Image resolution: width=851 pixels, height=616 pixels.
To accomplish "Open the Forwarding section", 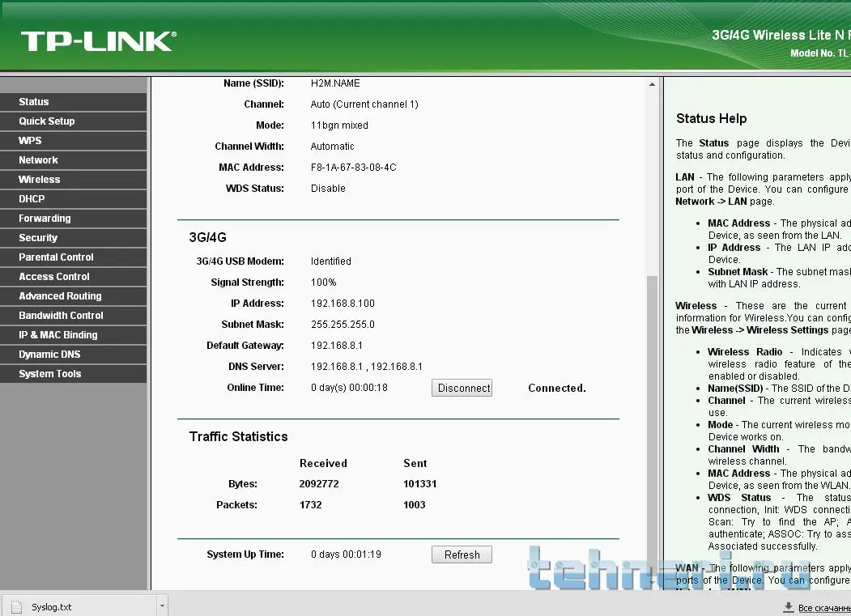I will coord(73,219).
